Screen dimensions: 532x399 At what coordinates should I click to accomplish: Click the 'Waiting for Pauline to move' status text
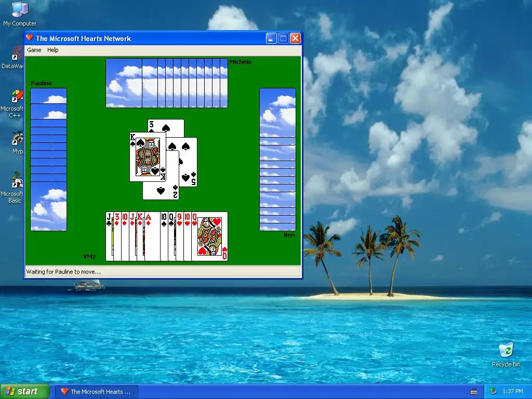point(63,272)
